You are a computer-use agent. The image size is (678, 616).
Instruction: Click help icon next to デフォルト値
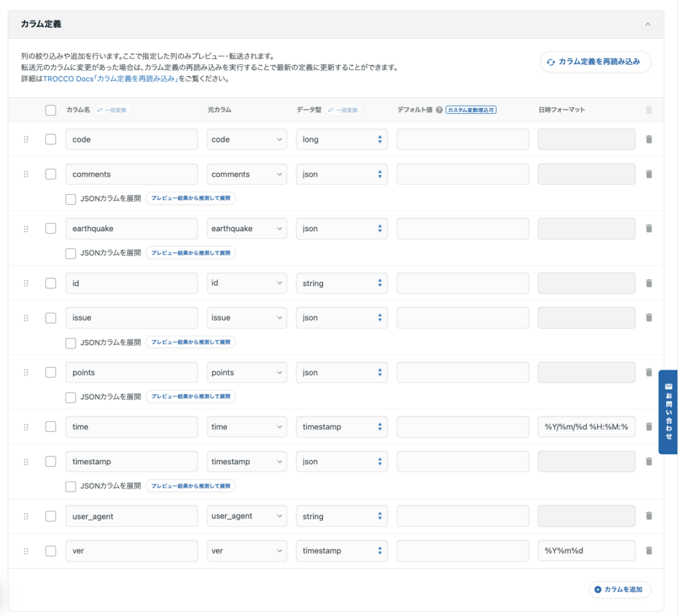point(439,110)
